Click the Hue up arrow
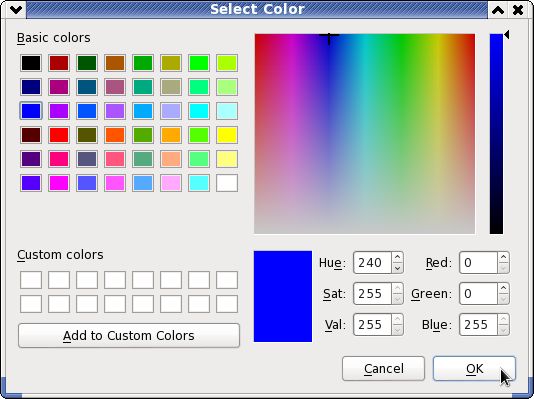This screenshot has width=534, height=399. [x=397, y=257]
